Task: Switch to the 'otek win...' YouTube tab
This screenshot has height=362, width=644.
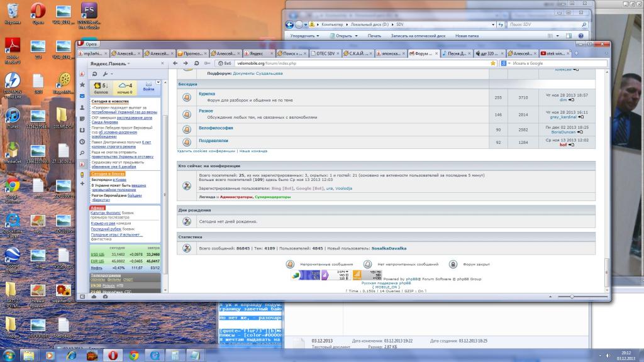Action: tap(555, 53)
